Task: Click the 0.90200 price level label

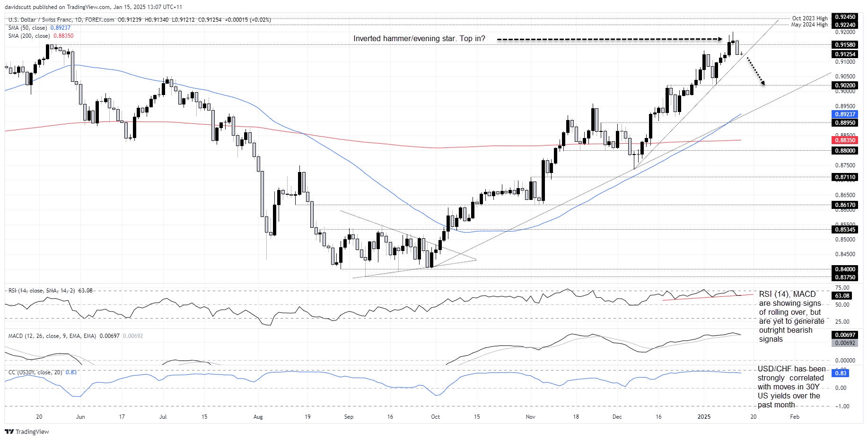Action: click(x=845, y=86)
